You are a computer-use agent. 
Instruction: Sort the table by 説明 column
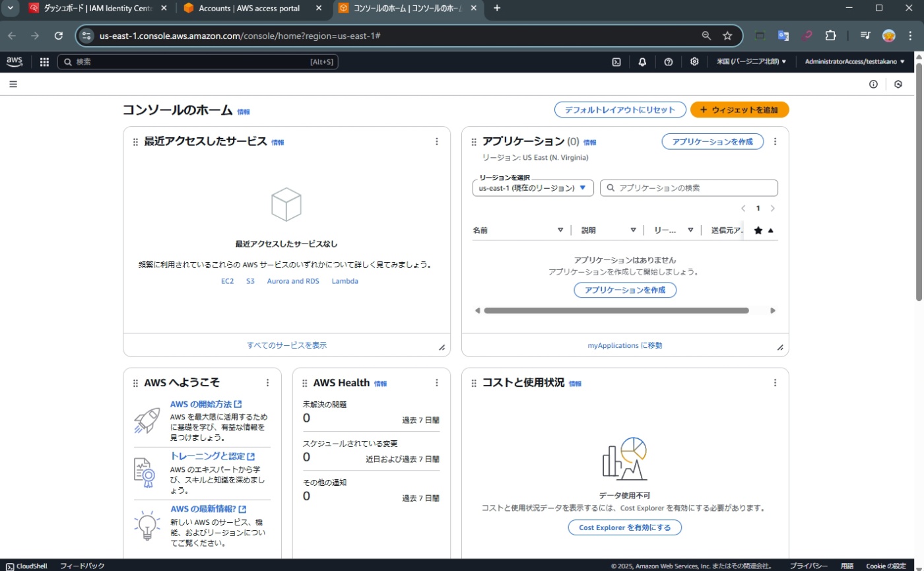pos(633,230)
